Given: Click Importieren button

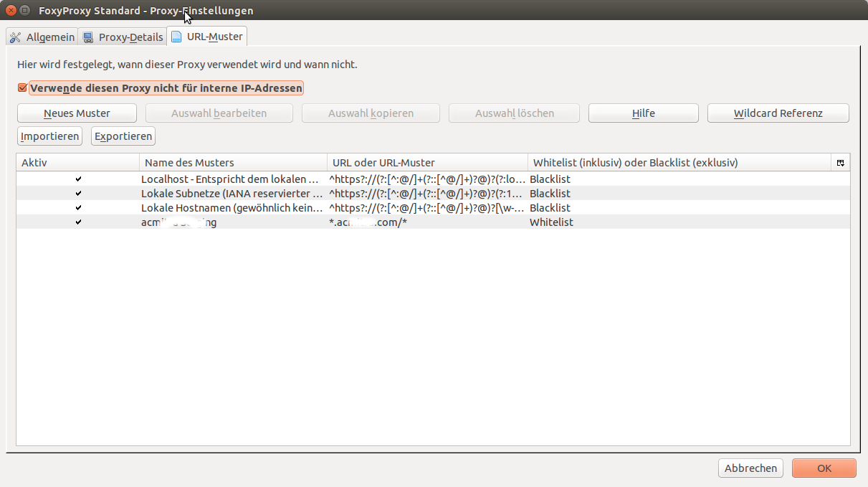Looking at the screenshot, I should pos(49,136).
